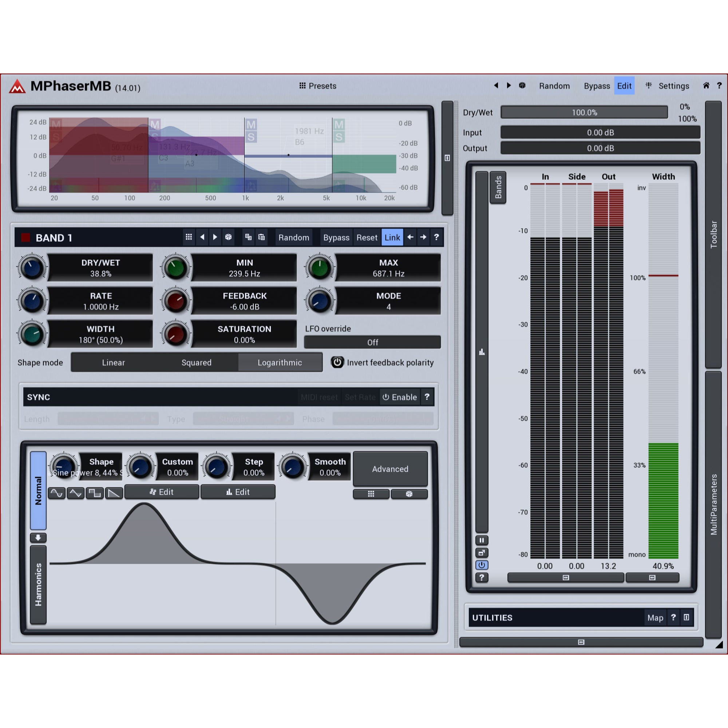
Task: Click Band 1 left arrow after Link
Action: tap(410, 237)
